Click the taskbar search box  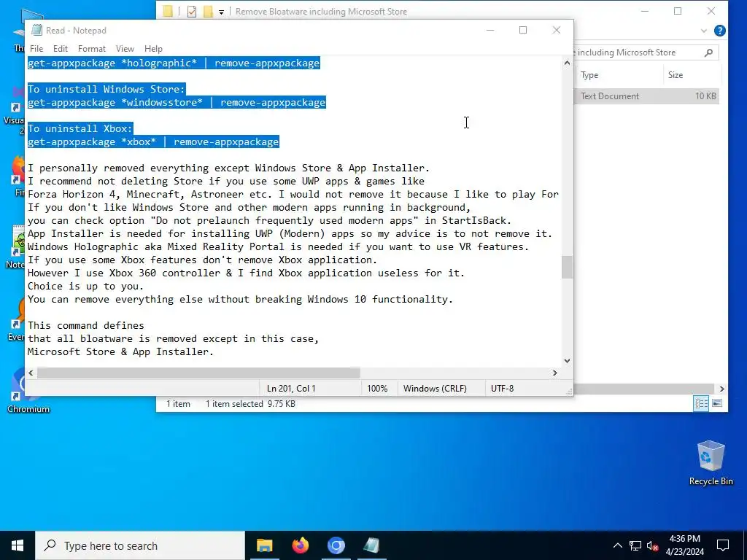[x=140, y=545]
